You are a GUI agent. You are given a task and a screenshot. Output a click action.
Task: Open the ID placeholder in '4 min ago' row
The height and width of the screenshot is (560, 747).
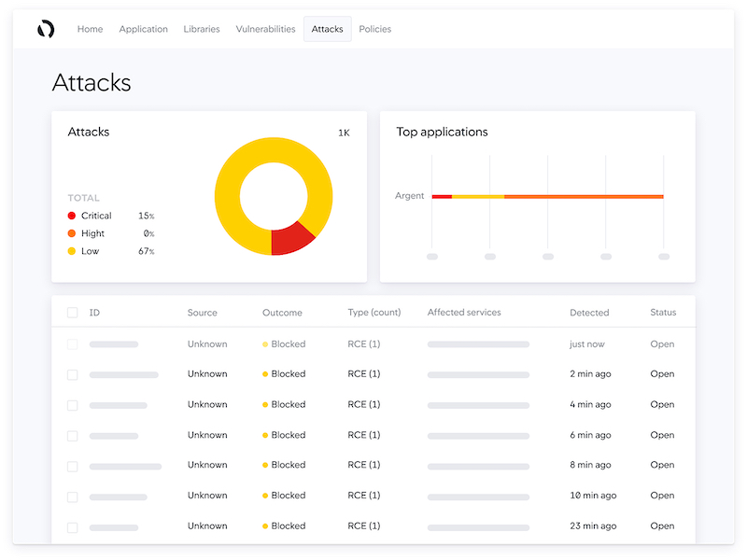click(119, 406)
